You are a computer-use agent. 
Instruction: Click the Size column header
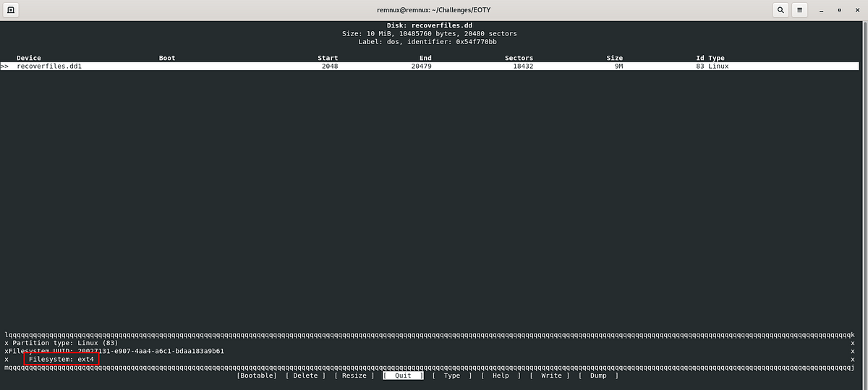point(615,58)
